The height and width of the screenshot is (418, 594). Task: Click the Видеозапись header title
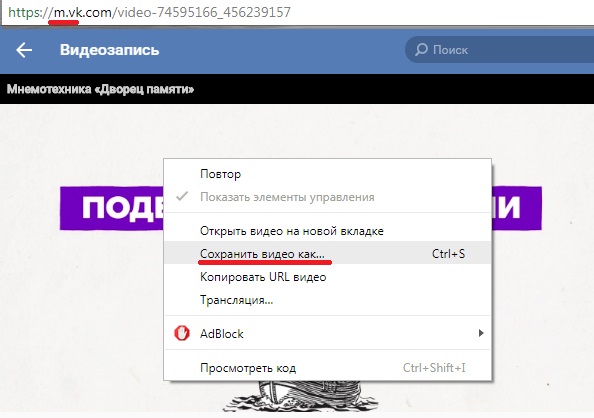(x=109, y=50)
